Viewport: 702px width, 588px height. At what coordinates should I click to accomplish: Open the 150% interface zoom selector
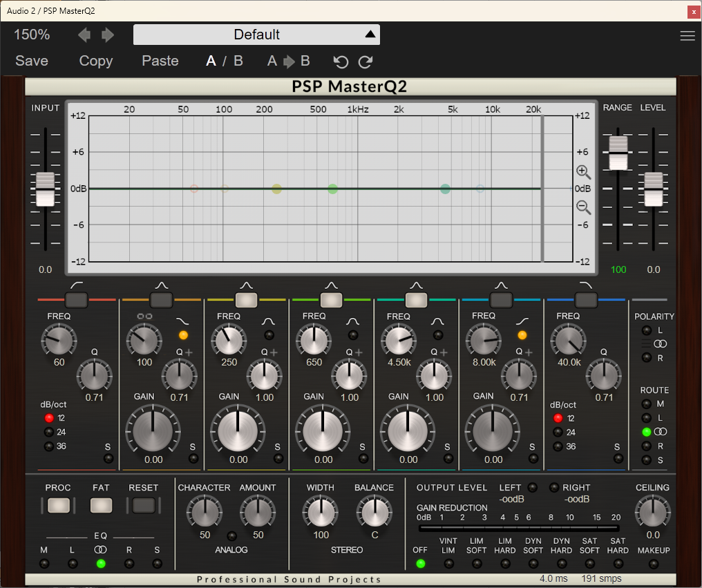coord(32,35)
